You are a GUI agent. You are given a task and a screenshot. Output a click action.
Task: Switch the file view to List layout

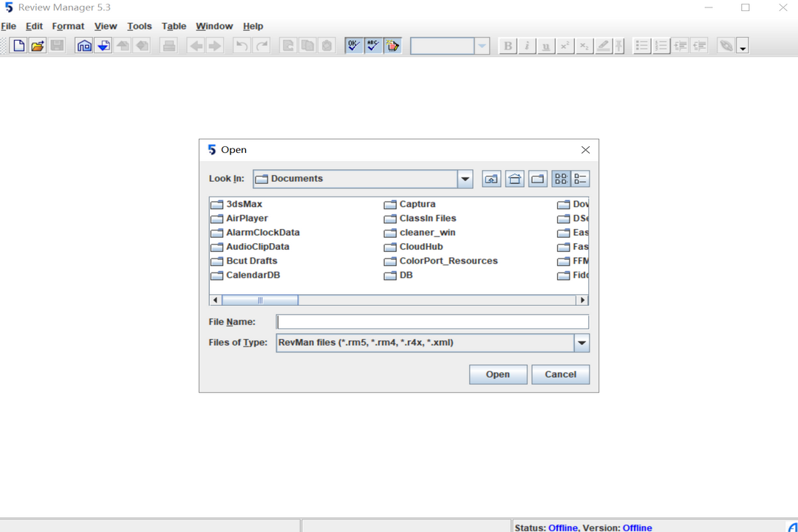[x=562, y=178]
